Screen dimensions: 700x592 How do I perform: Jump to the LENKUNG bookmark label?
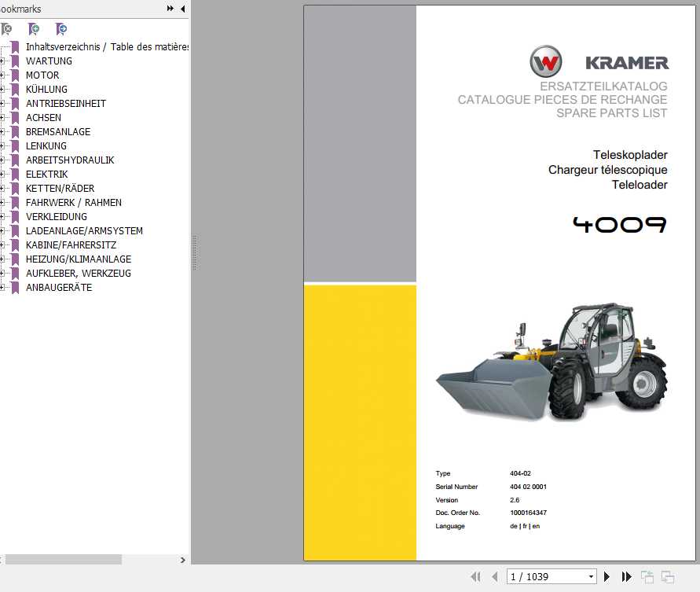pos(46,145)
